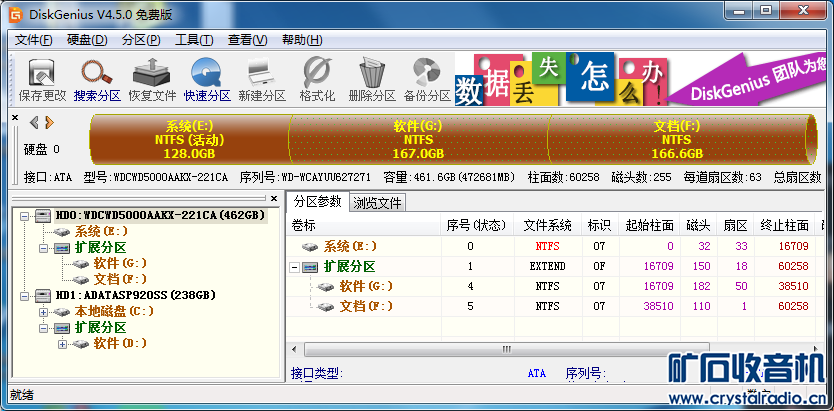834x411 pixels.
Task: Go to previous disk with left arrow
Action: [x=35, y=123]
